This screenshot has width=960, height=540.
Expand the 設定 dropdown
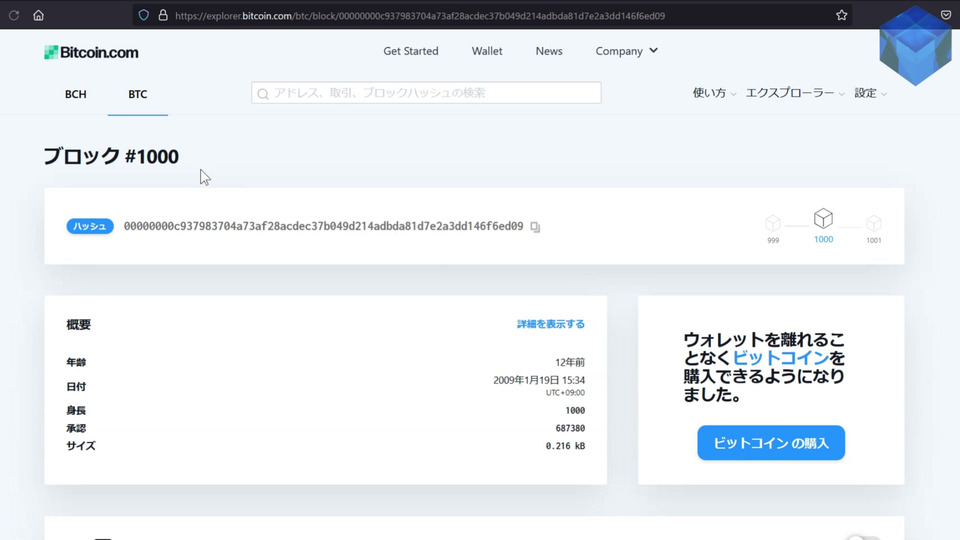coord(871,93)
